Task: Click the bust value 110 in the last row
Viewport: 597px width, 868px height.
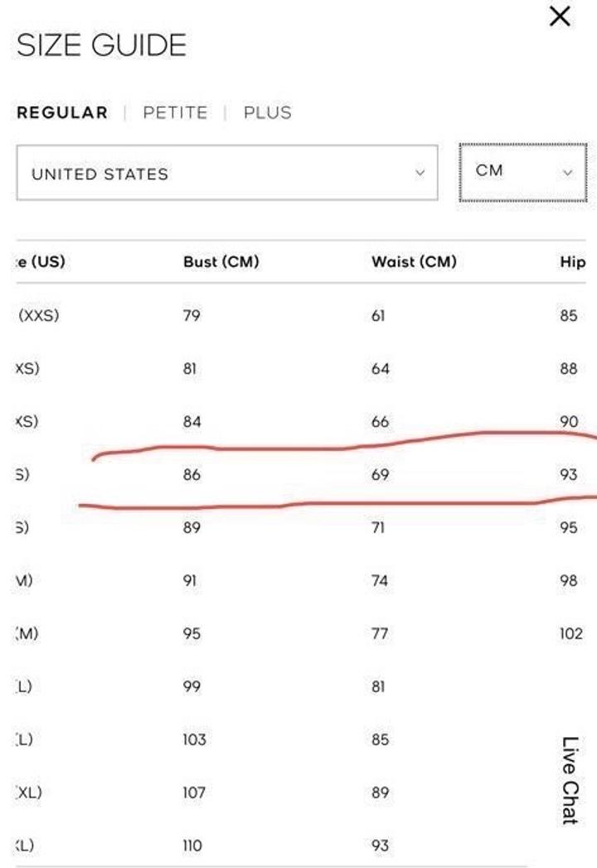Action: 193,846
